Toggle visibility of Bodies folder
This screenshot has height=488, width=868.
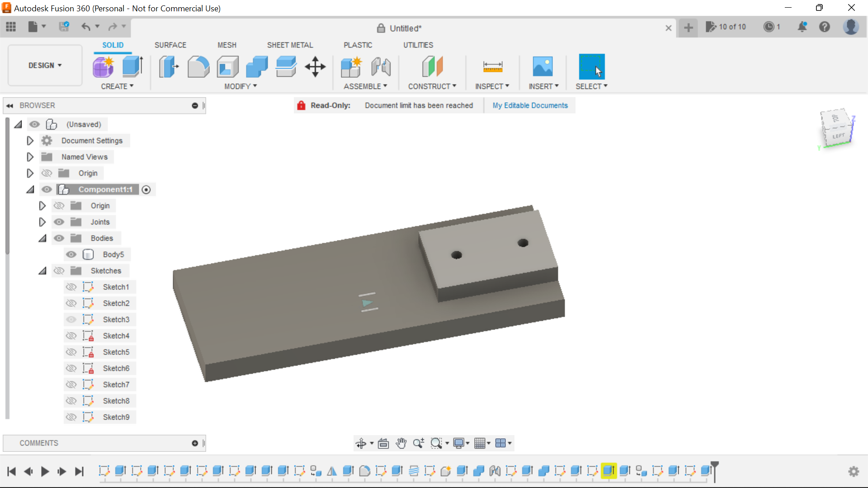[x=59, y=238]
